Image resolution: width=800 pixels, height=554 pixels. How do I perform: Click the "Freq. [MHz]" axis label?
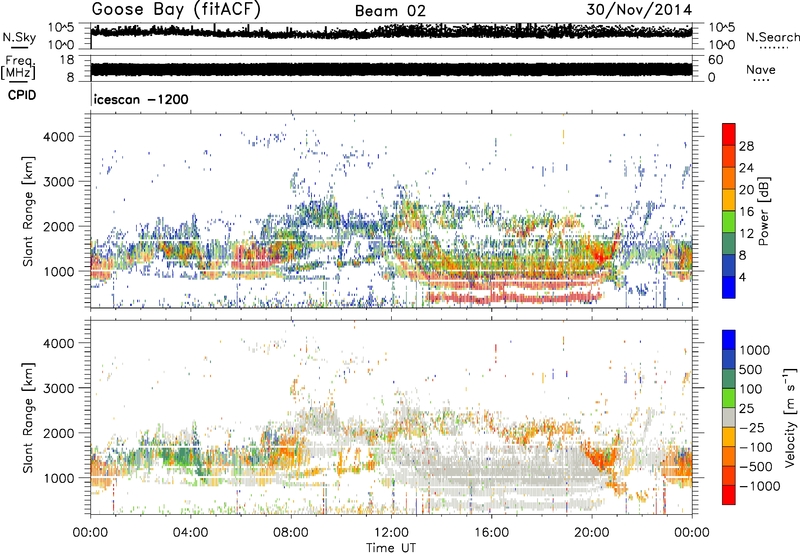[x=18, y=68]
